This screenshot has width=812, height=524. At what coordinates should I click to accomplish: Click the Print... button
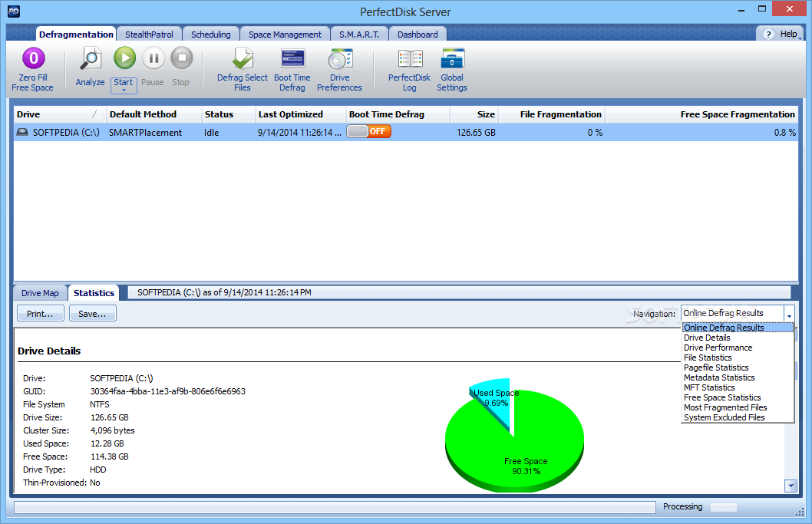click(41, 314)
